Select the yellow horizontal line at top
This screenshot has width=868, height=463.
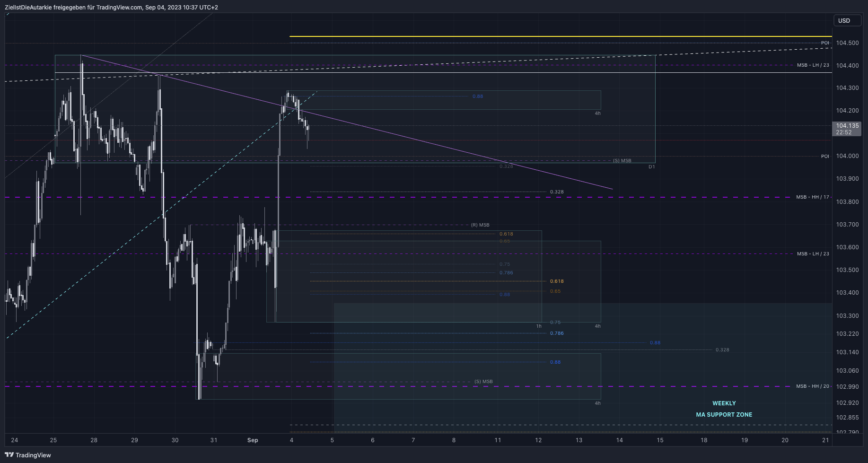(x=561, y=36)
